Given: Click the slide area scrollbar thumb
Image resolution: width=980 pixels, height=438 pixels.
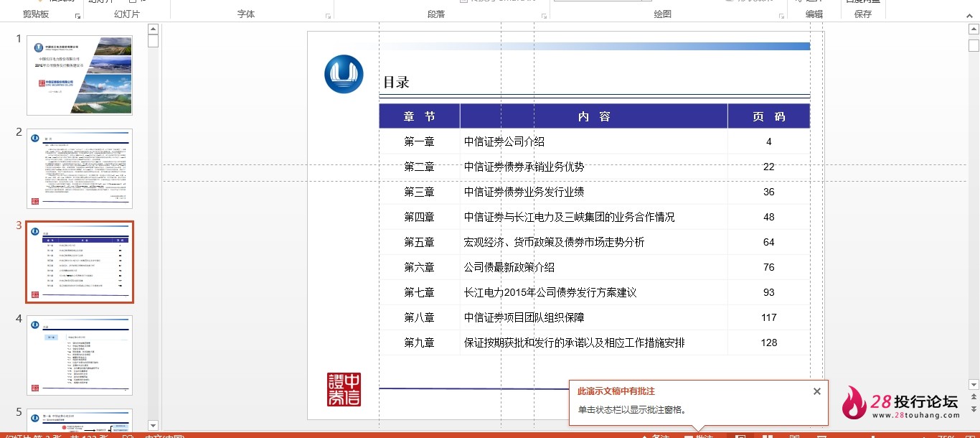Looking at the screenshot, I should pyautogui.click(x=974, y=46).
